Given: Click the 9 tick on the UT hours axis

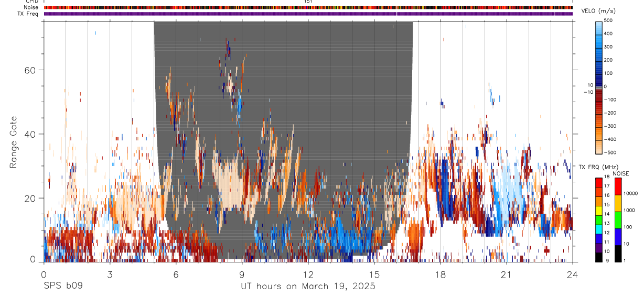Looking at the screenshot, I should pos(242,274).
